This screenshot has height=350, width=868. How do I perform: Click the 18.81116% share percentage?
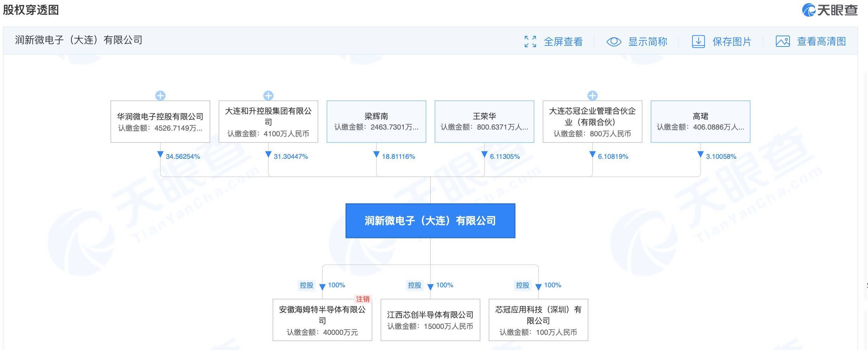tap(398, 156)
